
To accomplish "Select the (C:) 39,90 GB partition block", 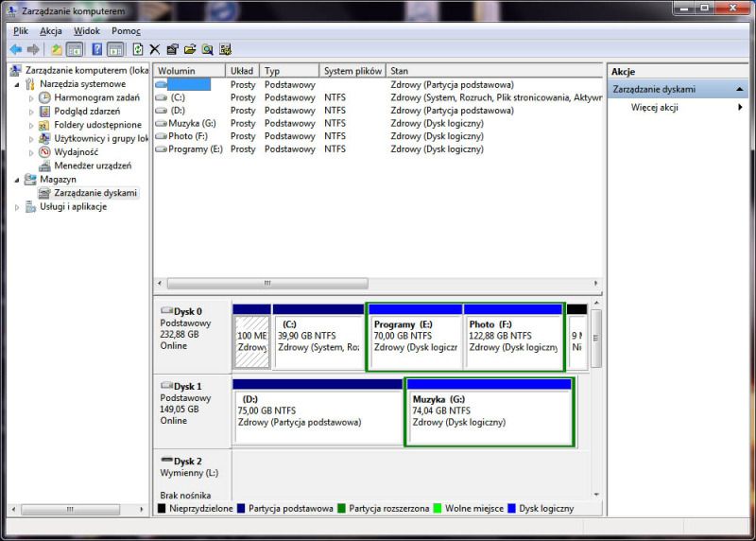I will pyautogui.click(x=318, y=337).
